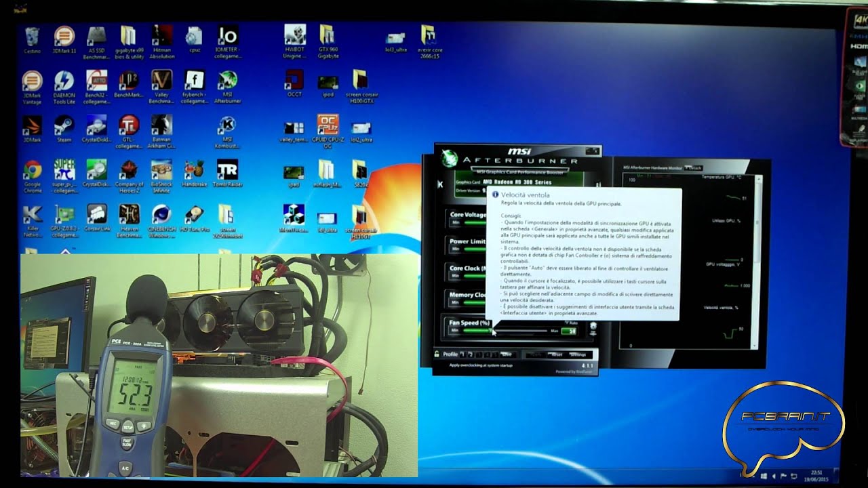Open the Cestino recycle bin icon
This screenshot has width=868, height=488.
[32, 41]
